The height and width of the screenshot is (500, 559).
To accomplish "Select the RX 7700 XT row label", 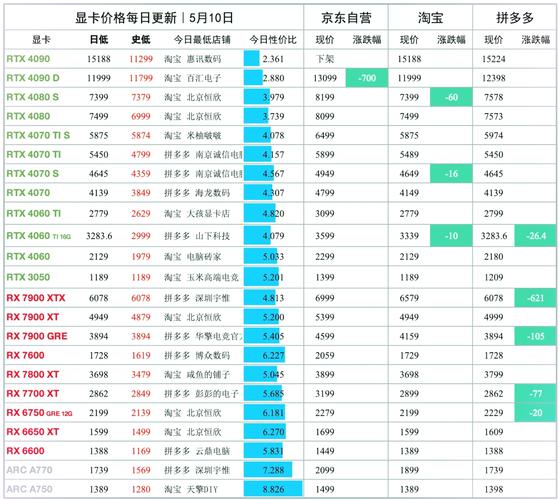I will click(x=32, y=393).
